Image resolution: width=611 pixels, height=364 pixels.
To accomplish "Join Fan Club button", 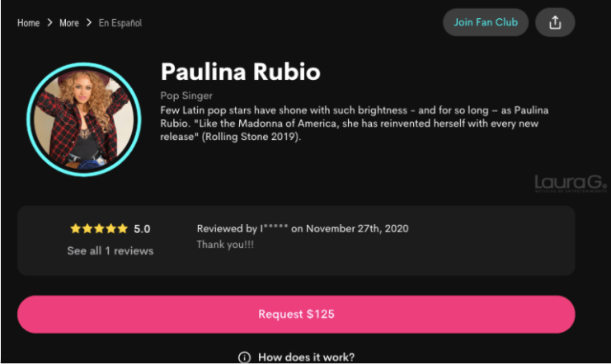I will tap(486, 22).
